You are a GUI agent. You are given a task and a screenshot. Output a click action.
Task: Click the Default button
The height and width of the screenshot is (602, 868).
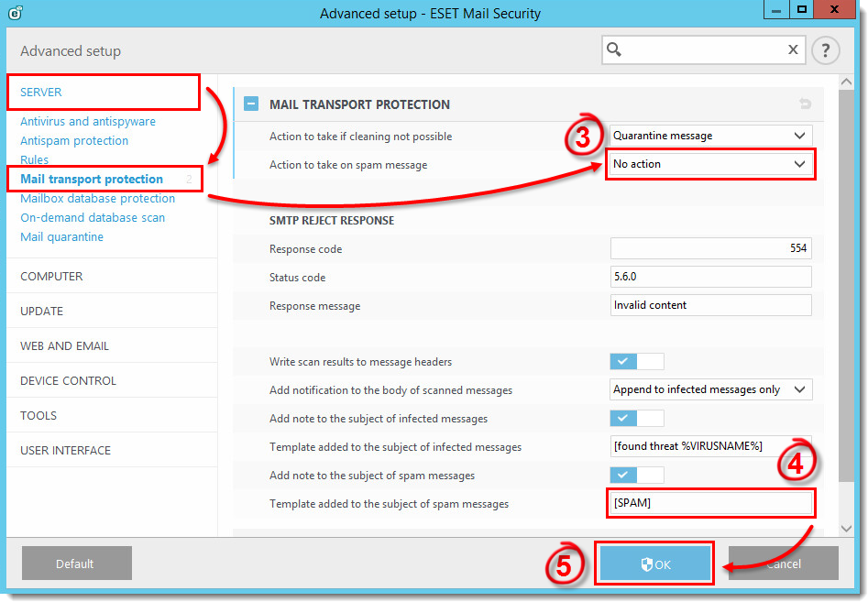[x=76, y=563]
